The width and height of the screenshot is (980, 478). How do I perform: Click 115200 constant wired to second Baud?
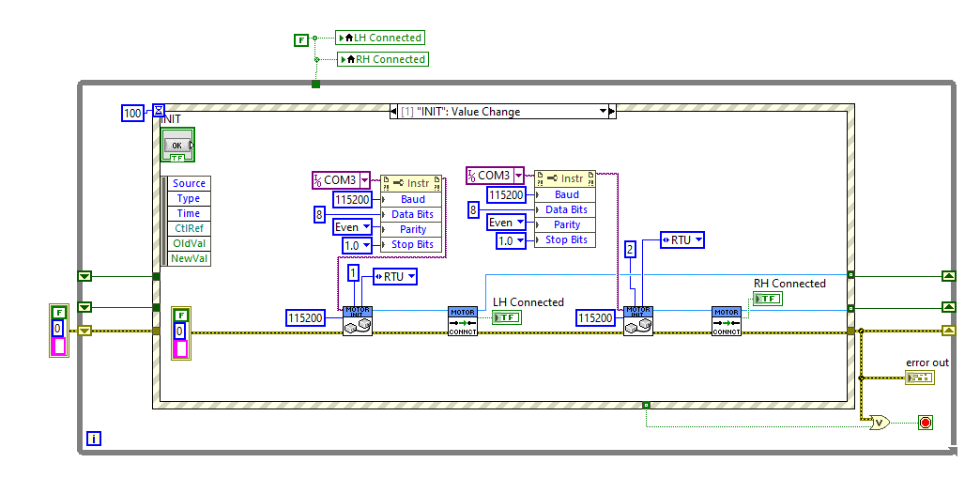coord(507,195)
